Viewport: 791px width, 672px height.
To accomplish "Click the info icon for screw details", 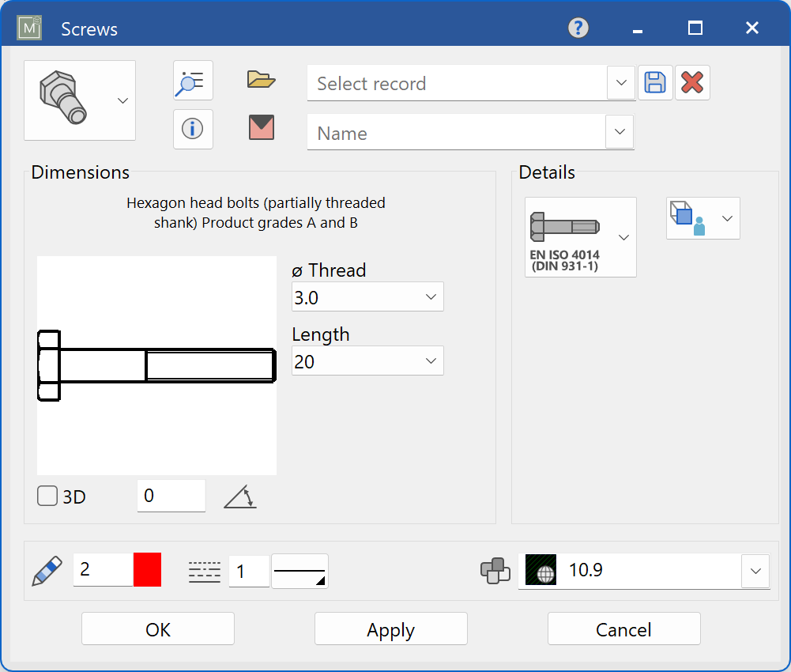I will 193,129.
